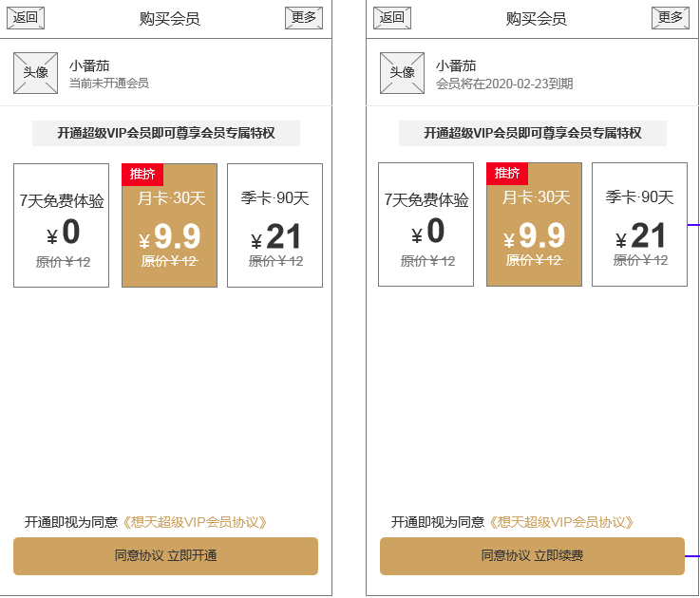Click 会员将在2020-02-23到期 status text
Viewport: 700px width, 598px height.
pyautogui.click(x=504, y=84)
